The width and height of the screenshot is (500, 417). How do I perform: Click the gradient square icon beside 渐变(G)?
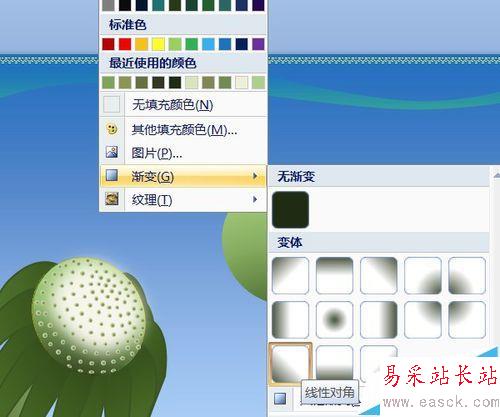pos(112,175)
